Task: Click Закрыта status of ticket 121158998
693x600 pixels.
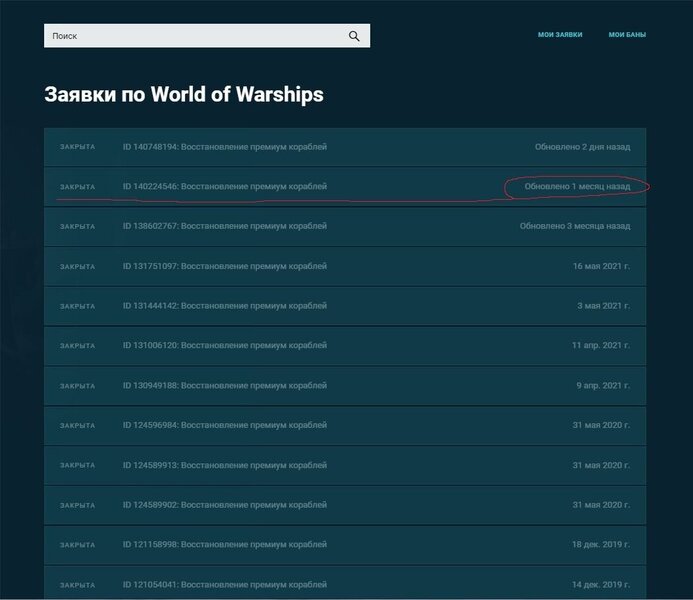Action: [77, 545]
